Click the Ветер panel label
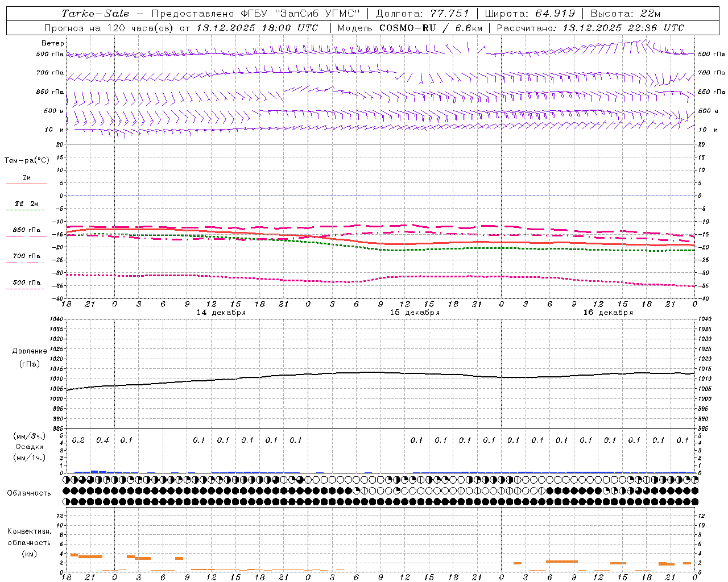 [52, 43]
